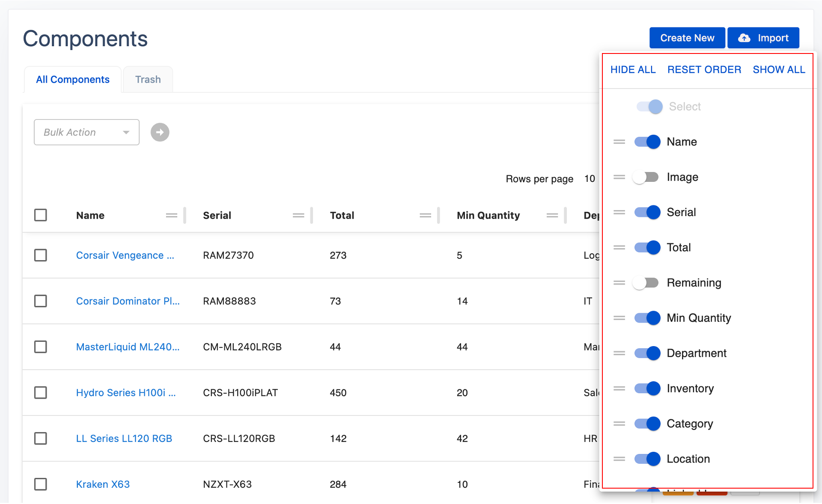This screenshot has width=822, height=504.
Task: Hide the Department column via toggle
Action: 647,353
